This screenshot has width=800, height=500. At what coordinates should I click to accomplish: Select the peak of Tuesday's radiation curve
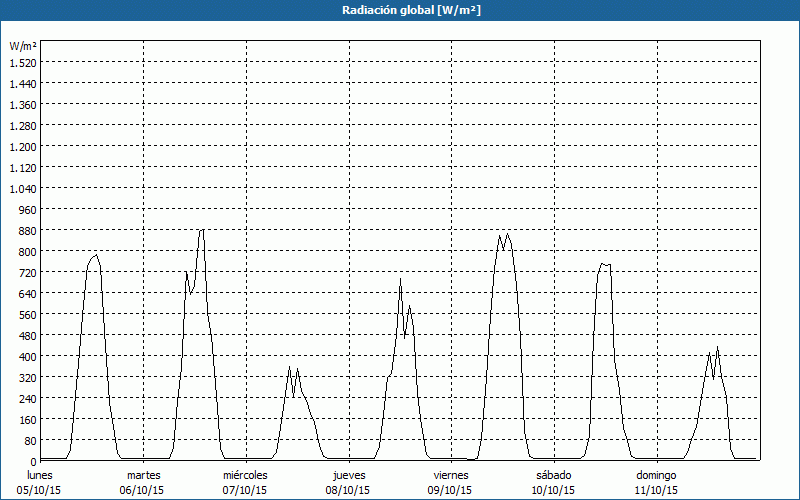pos(202,230)
